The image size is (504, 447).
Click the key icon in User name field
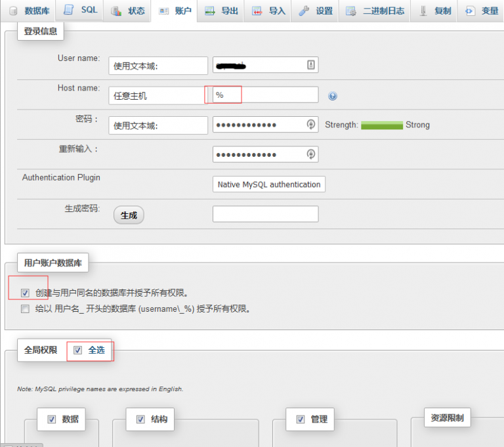[x=311, y=65]
